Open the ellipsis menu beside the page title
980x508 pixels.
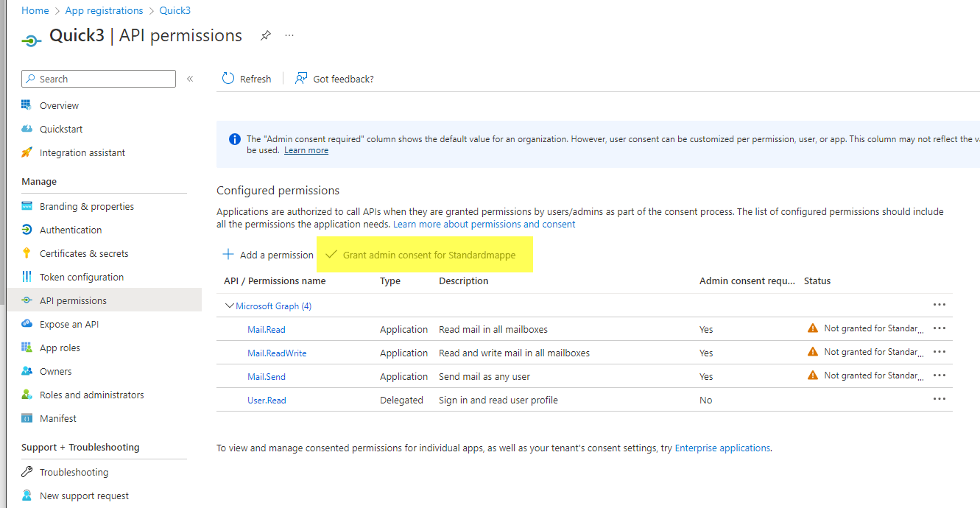click(x=289, y=35)
